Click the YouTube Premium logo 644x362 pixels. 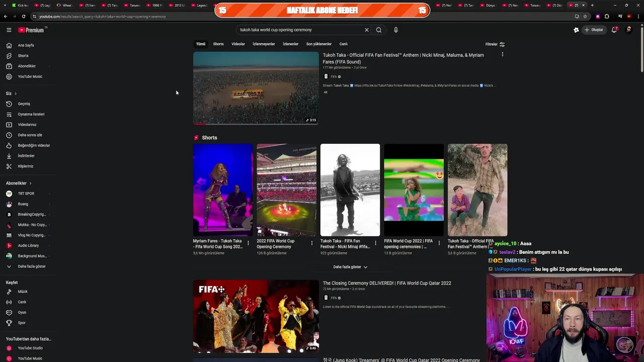click(x=31, y=30)
